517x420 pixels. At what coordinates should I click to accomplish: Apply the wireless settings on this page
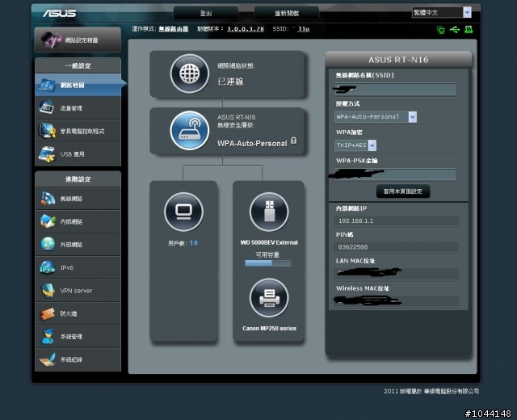pos(402,191)
